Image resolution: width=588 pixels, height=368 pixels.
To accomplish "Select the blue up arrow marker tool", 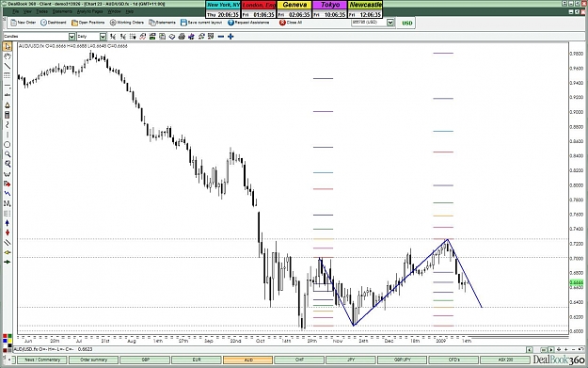I will 8,223.
